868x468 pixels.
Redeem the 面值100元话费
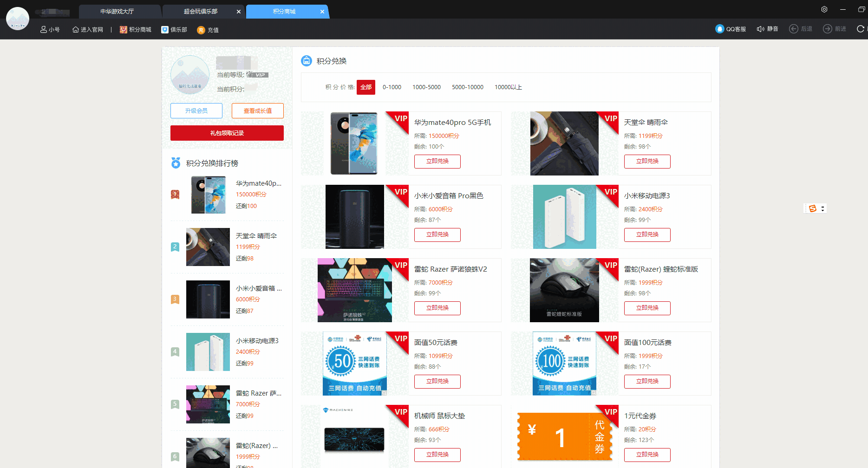point(647,382)
